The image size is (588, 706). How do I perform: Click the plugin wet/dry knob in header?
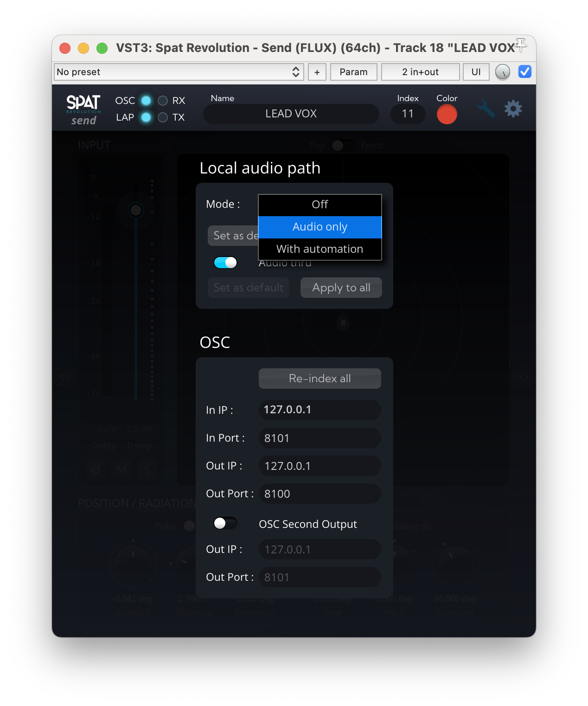click(x=503, y=72)
